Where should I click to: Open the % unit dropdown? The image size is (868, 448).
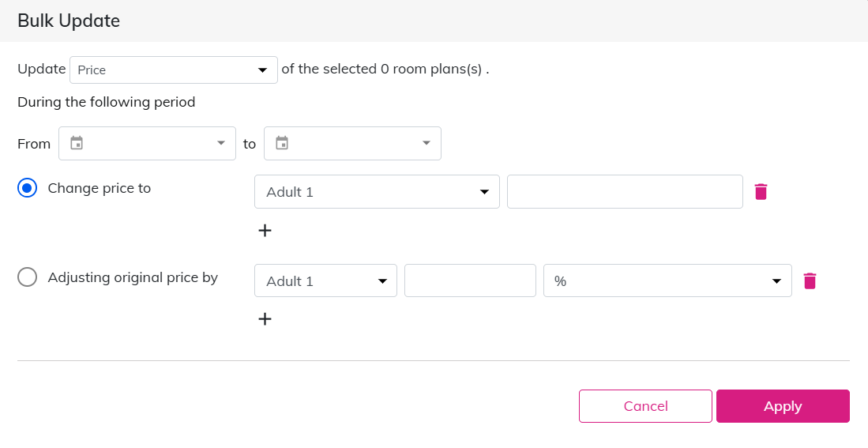coord(667,280)
